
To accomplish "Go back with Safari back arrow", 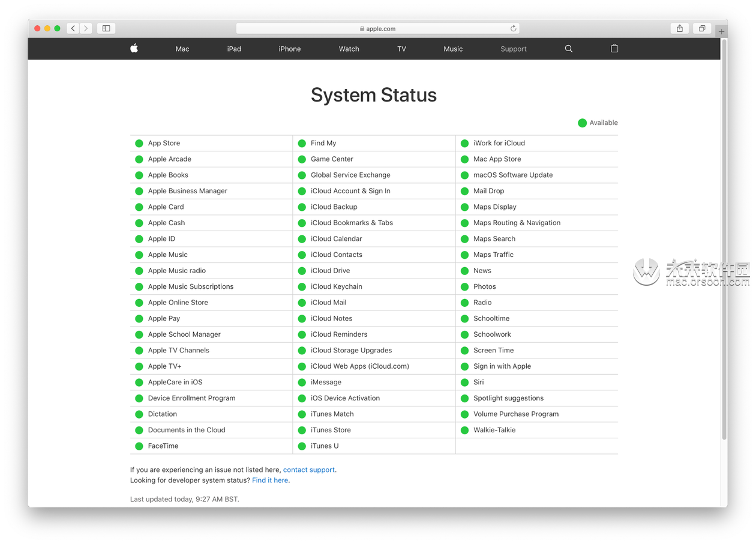I will [x=73, y=28].
